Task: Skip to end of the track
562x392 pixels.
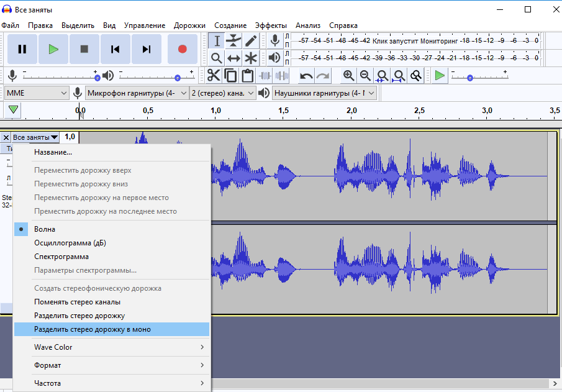Action: (147, 49)
